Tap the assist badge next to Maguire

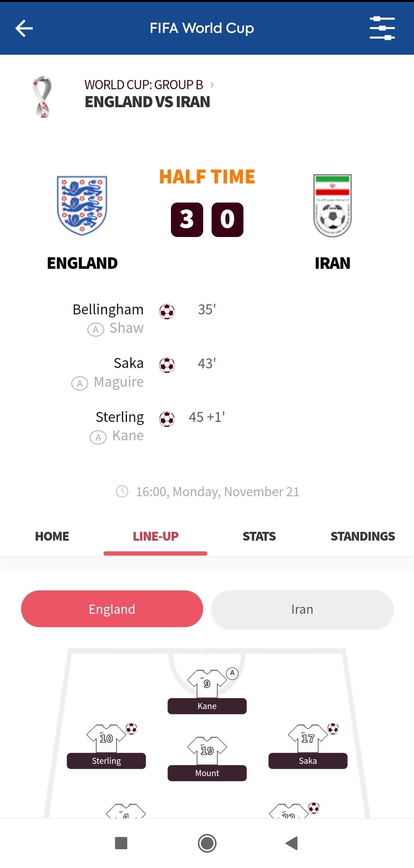(x=80, y=383)
